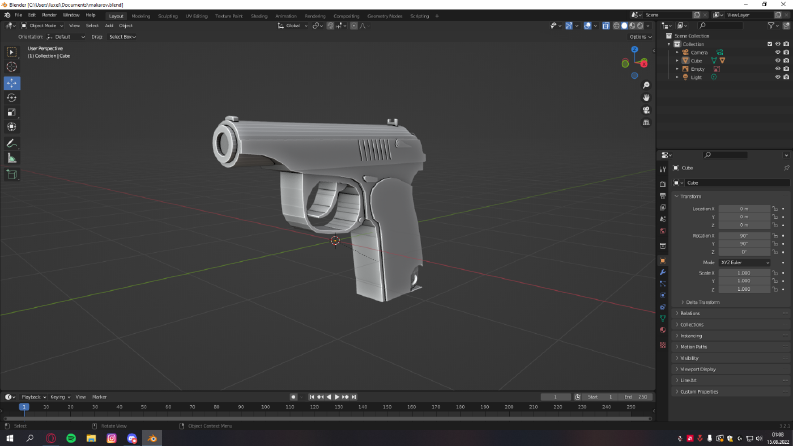Open the Render menu
The height and width of the screenshot is (446, 793).
coord(49,15)
